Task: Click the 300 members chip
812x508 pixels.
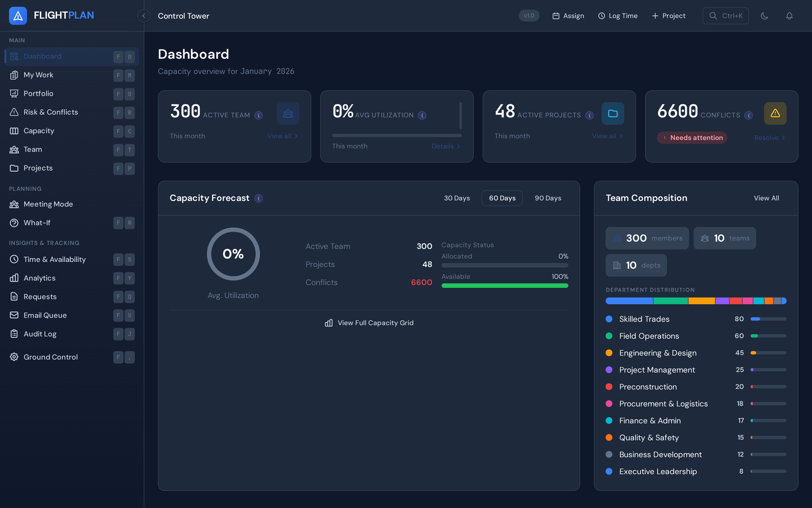Action: tap(647, 238)
